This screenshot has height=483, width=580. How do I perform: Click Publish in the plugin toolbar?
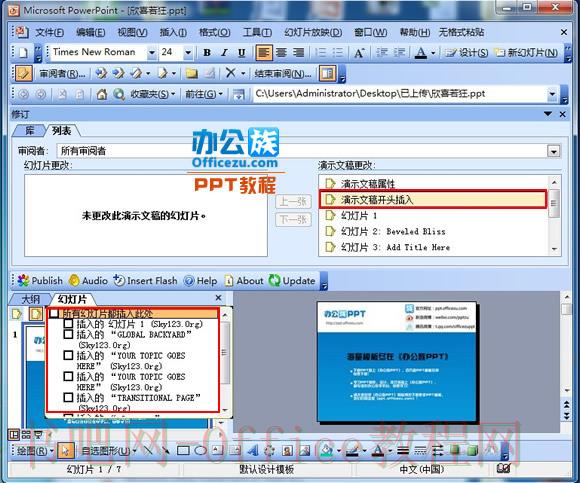[x=40, y=281]
